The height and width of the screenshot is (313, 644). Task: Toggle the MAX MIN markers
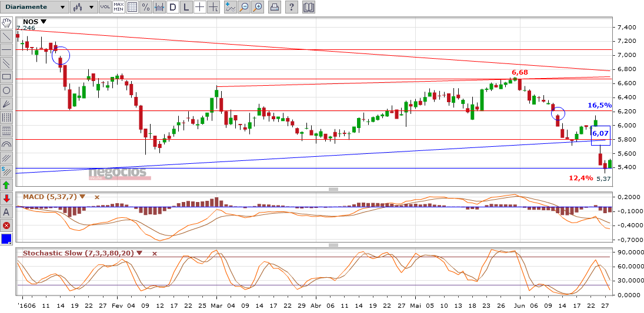coord(118,7)
